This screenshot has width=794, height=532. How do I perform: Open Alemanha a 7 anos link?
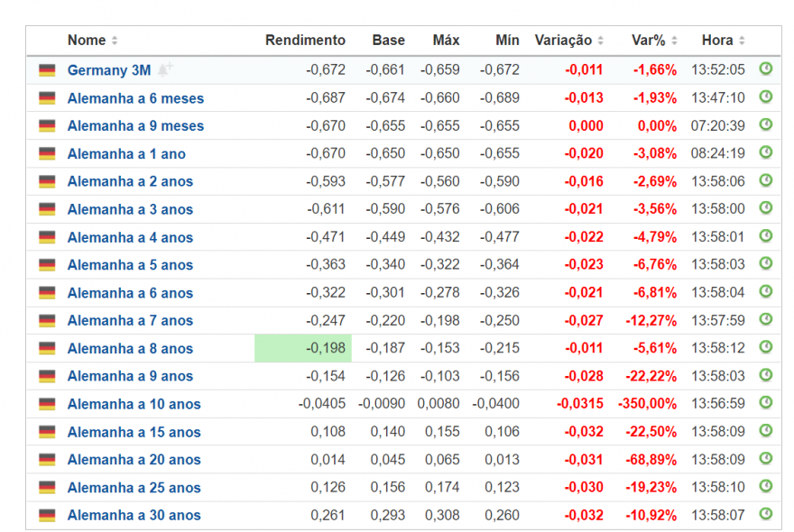click(x=130, y=320)
